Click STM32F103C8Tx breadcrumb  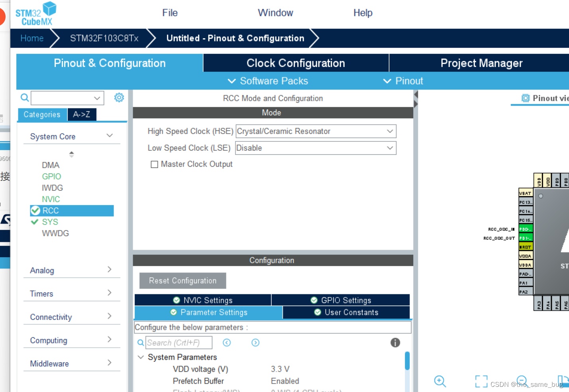104,38
